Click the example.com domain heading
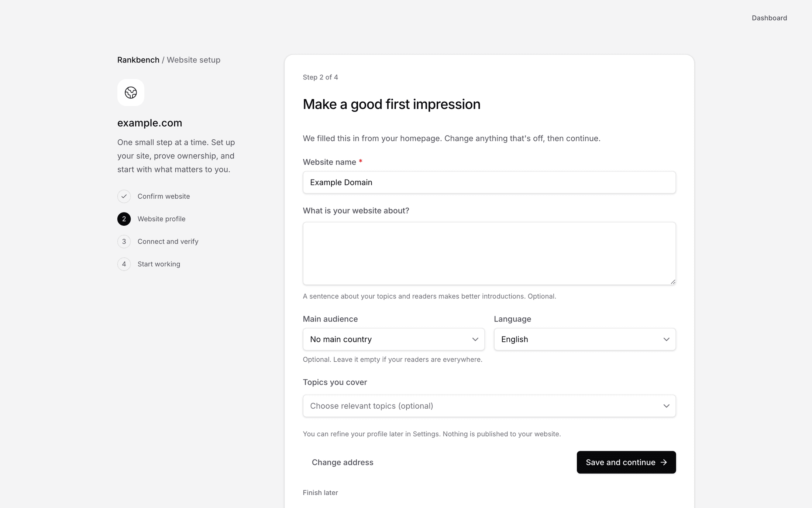Image resolution: width=812 pixels, height=508 pixels. tap(149, 123)
